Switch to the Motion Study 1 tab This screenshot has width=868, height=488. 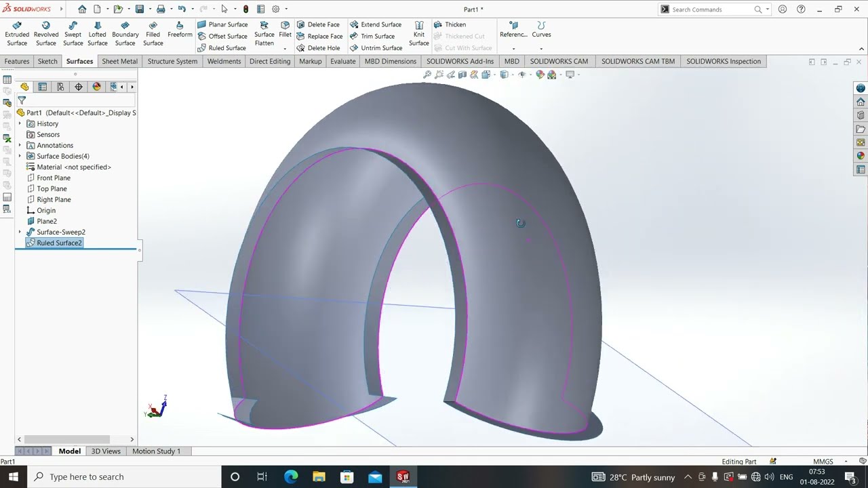(156, 451)
